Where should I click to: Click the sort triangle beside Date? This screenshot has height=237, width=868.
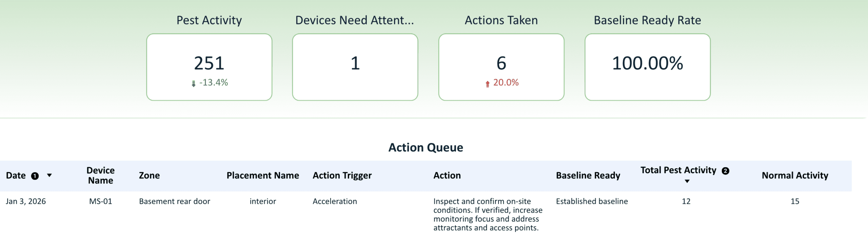click(50, 176)
